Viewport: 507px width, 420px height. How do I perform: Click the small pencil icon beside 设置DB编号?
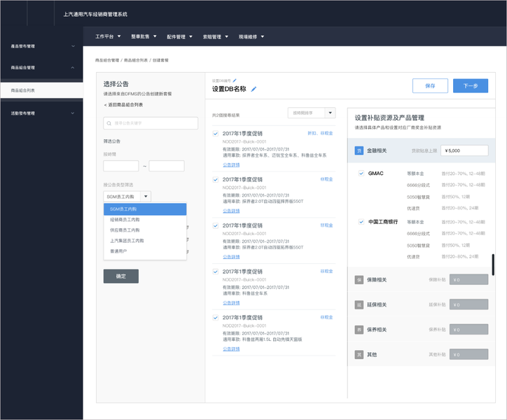(x=235, y=80)
